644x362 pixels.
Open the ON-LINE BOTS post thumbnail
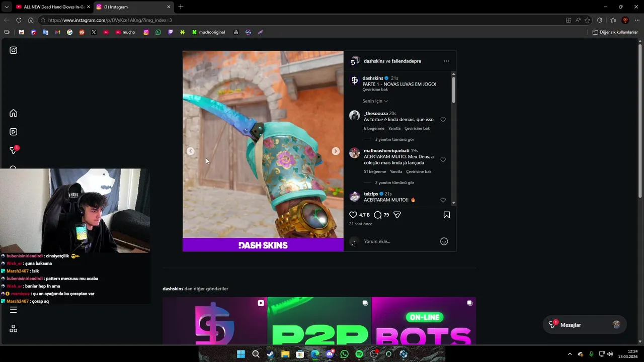pyautogui.click(x=424, y=321)
